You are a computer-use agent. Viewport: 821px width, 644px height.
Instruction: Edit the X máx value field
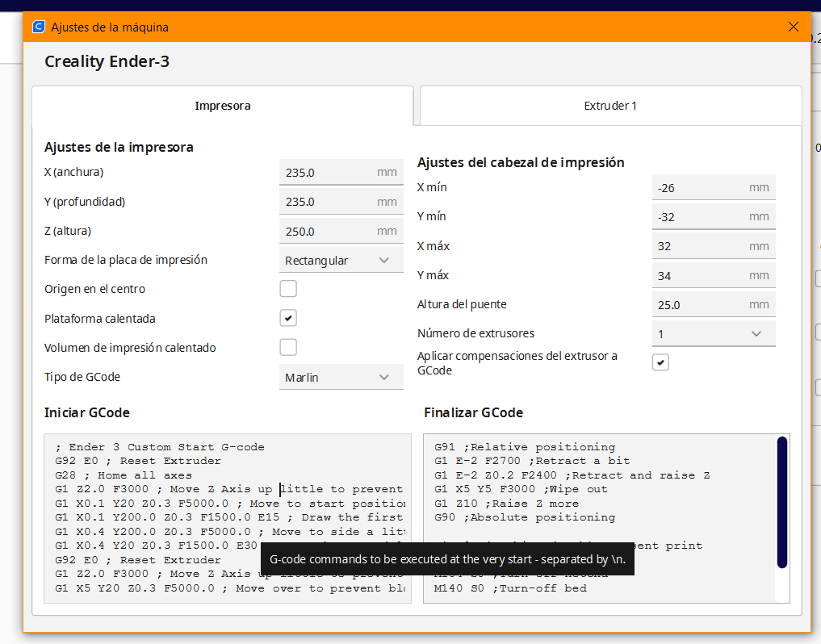point(714,246)
